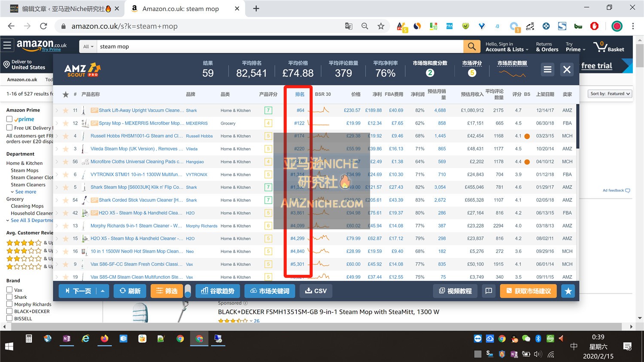Open a new browser tab with the plus icon

(256, 9)
